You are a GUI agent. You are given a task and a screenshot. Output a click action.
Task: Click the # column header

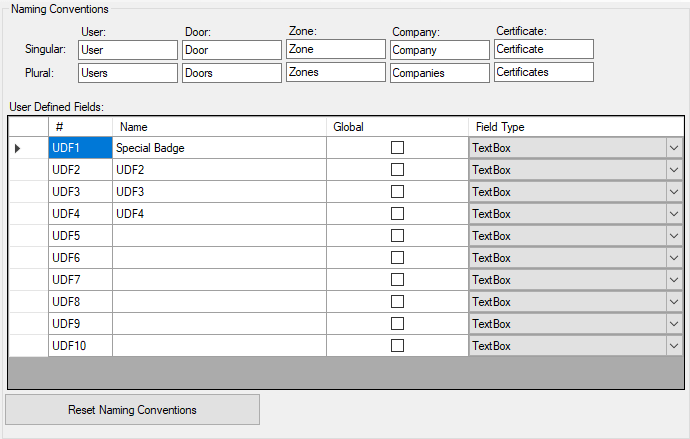pos(80,127)
